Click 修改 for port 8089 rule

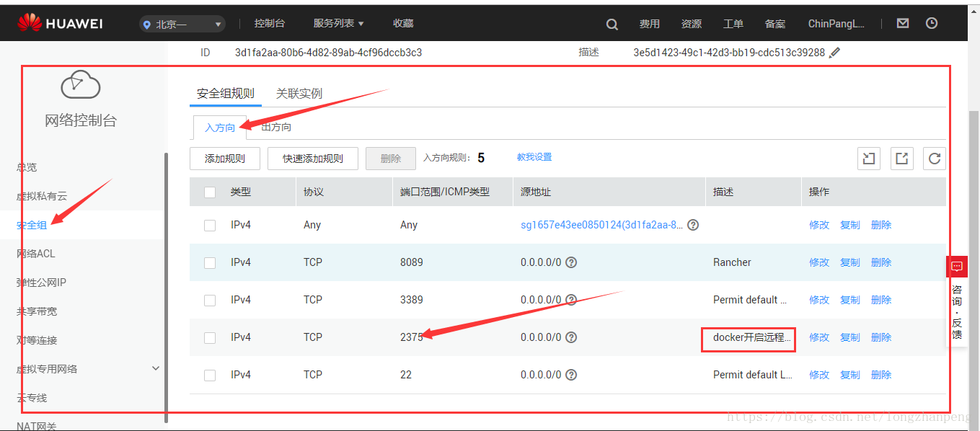point(819,262)
